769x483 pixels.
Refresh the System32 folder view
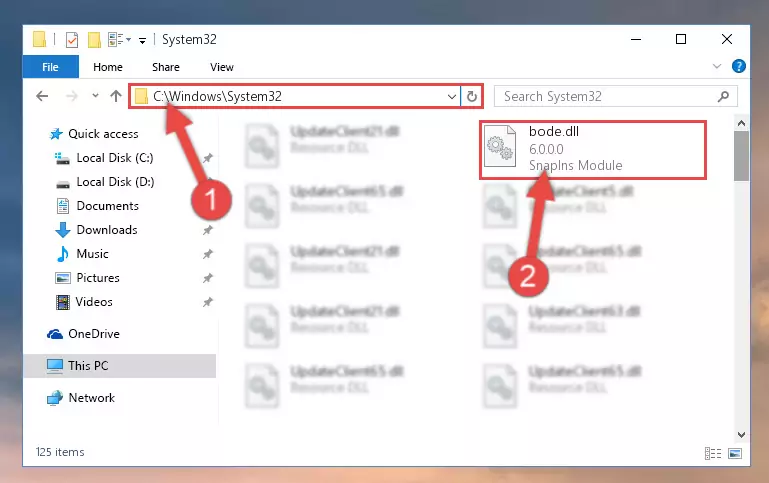pos(472,97)
